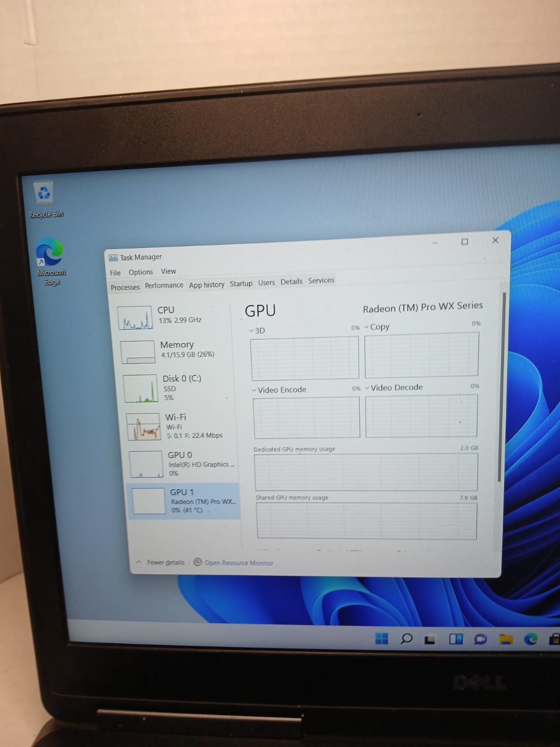Click the Copy engine usage graph

pyautogui.click(x=421, y=354)
